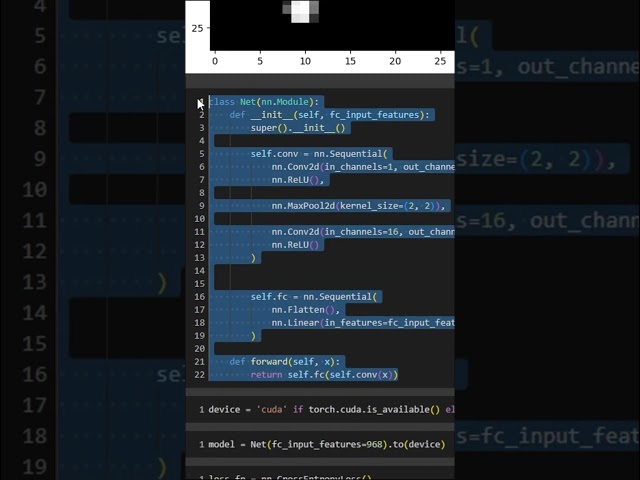Click the device = 'cuda' code cell
The image size is (640, 480).
pyautogui.click(x=320, y=409)
